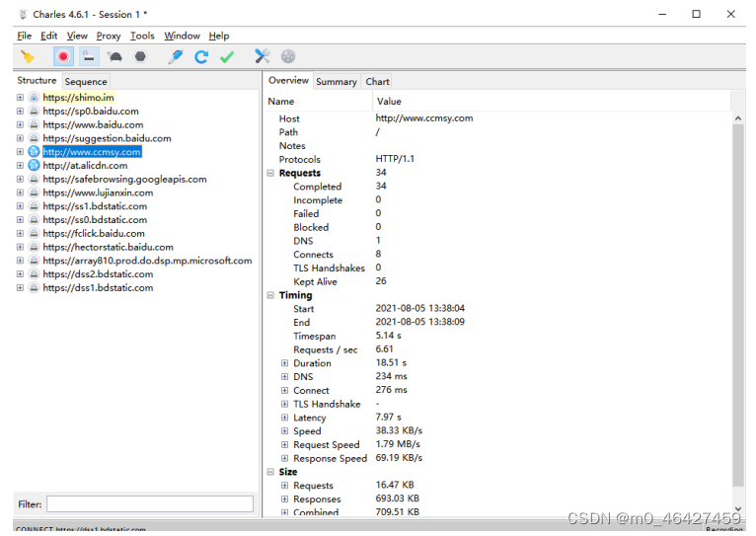The width and height of the screenshot is (756, 536).
Task: Open the Help menu
Action: tap(219, 36)
